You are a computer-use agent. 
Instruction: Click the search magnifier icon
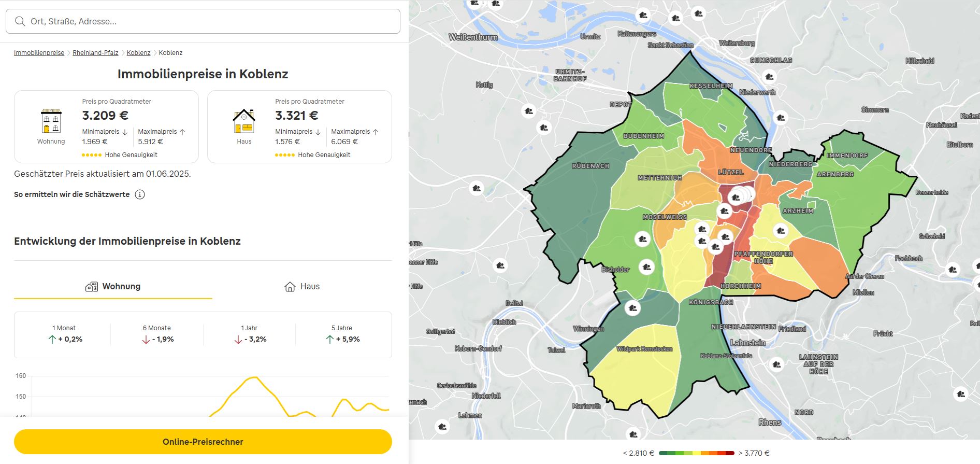[20, 21]
